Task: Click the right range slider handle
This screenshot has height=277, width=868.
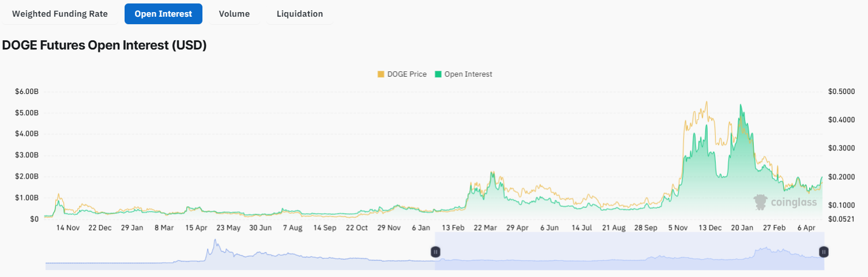Action: tap(824, 252)
